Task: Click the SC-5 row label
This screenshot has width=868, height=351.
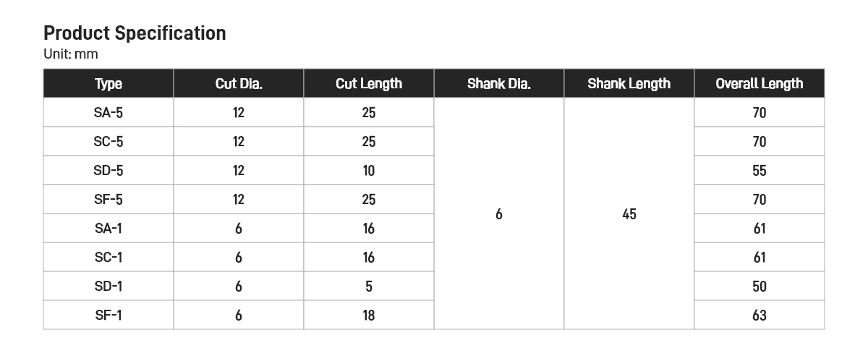Action: click(x=109, y=142)
